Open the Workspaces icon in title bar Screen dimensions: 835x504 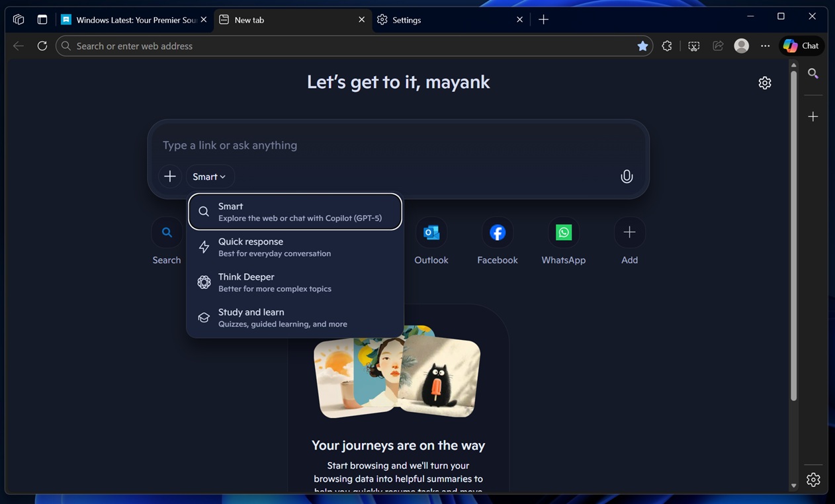tap(19, 20)
